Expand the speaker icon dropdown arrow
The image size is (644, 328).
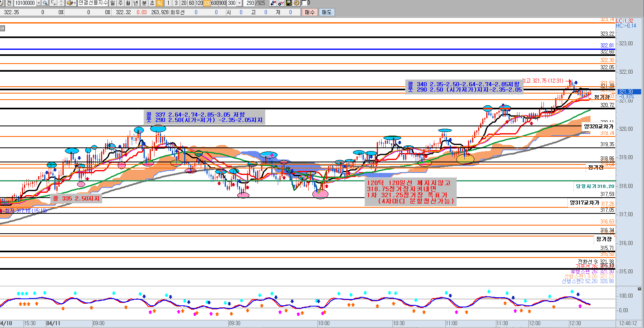pos(75,3)
